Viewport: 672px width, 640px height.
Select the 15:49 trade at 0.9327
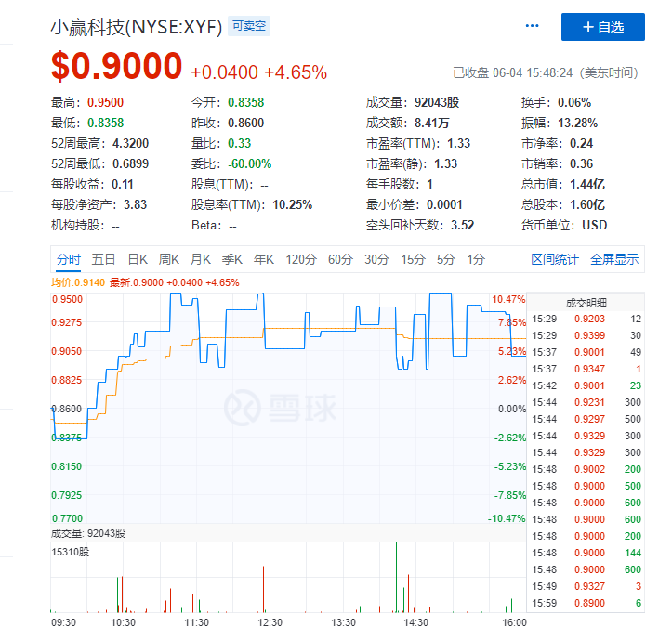pyautogui.click(x=586, y=586)
